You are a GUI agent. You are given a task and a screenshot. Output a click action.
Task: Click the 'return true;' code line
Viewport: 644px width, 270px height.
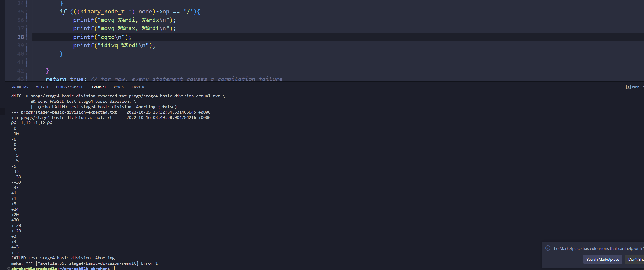(66, 79)
